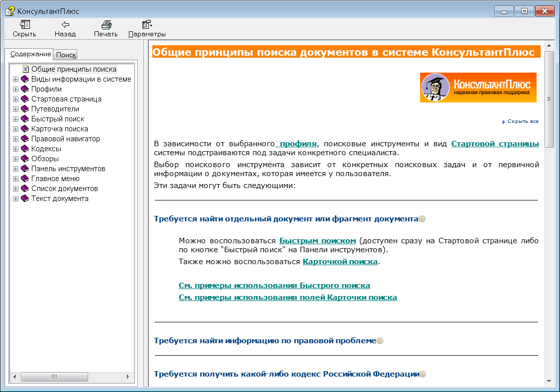Viewport: 560px width, 392px height.
Task: Click the book icon beside Профили
Action: pos(25,89)
